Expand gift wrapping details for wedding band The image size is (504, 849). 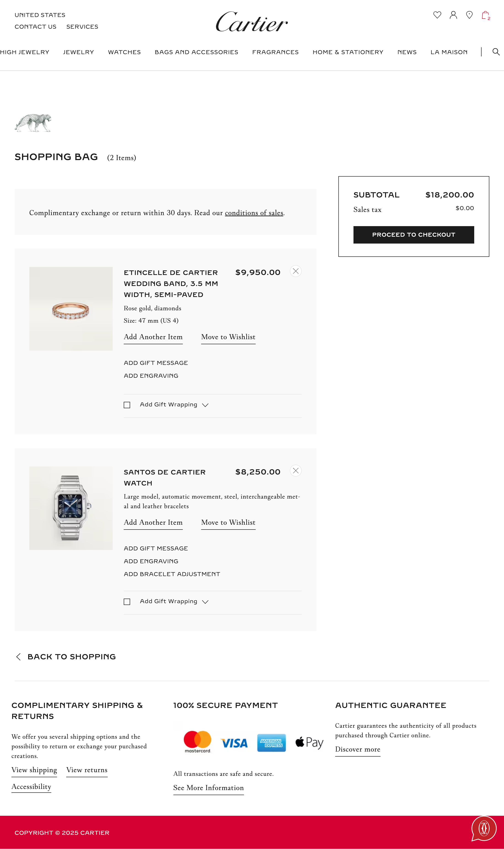(205, 405)
